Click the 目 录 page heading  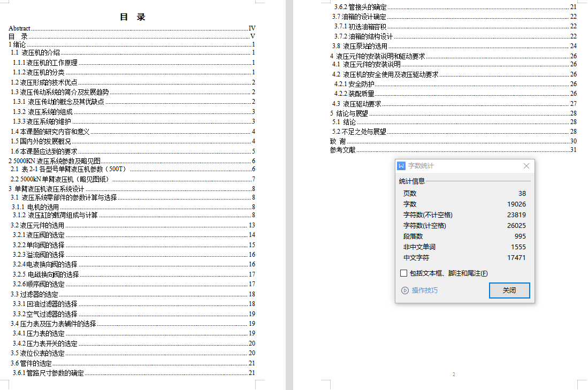tap(133, 17)
